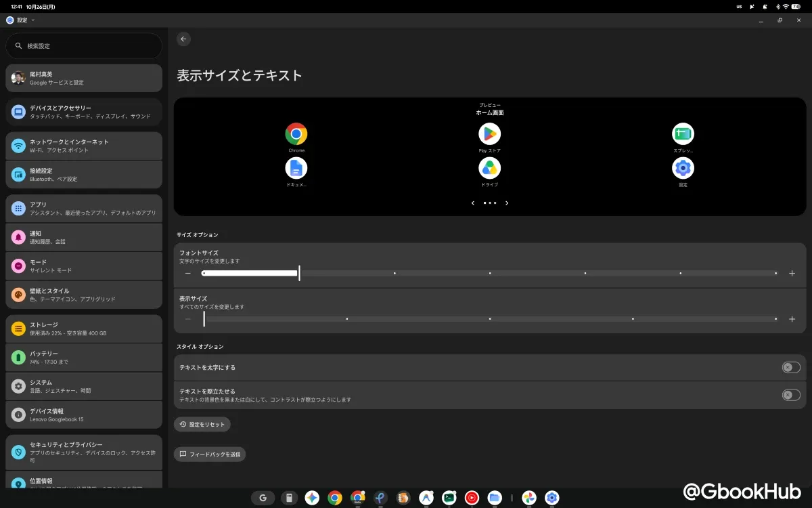
Task: Open モード silent mode settings
Action: pyautogui.click(x=84, y=266)
